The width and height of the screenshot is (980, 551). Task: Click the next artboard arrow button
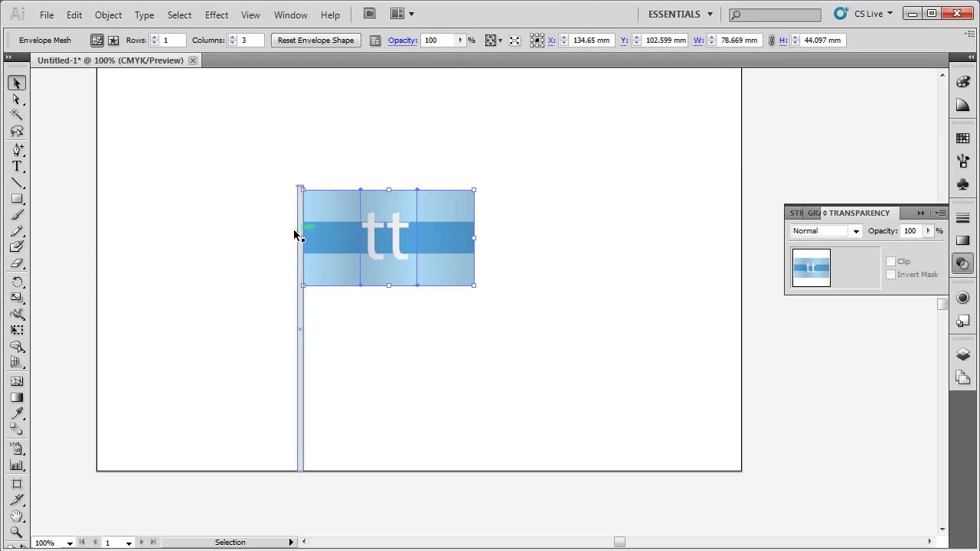[142, 543]
